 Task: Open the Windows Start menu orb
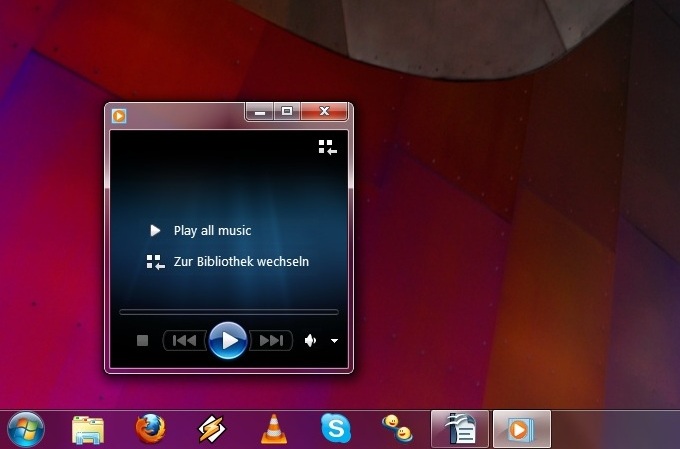[26, 429]
